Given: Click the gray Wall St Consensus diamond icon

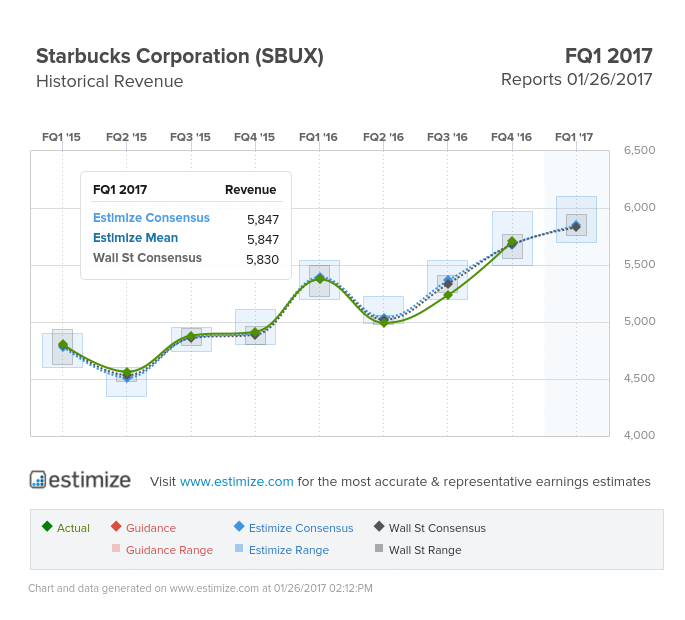Looking at the screenshot, I should point(379,526).
